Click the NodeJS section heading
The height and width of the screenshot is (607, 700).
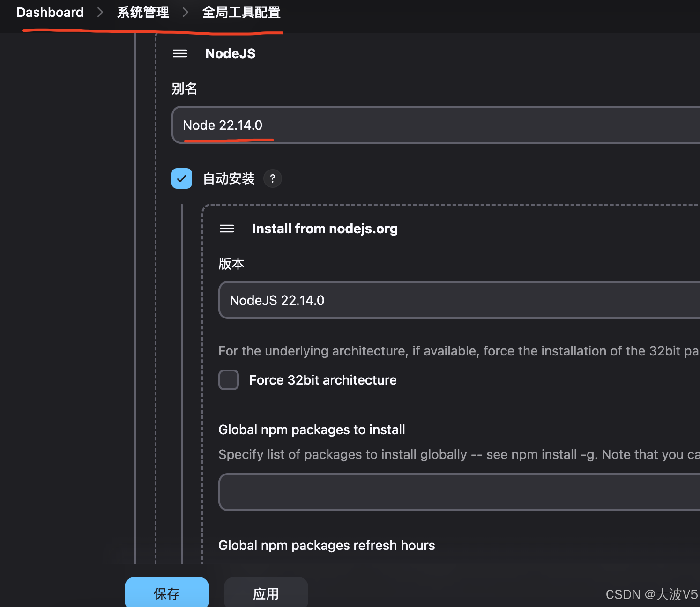pos(231,53)
